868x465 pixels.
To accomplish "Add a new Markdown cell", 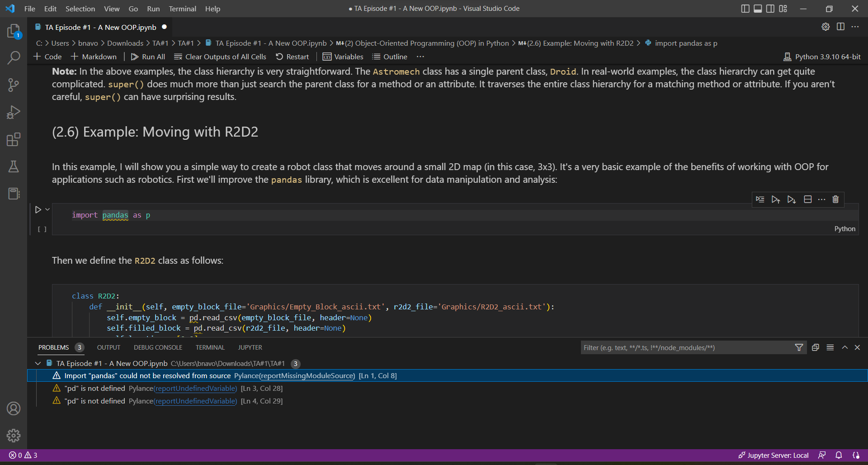I will 94,57.
